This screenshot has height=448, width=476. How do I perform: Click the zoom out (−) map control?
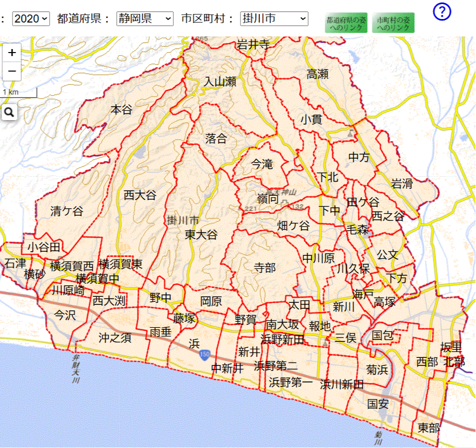pyautogui.click(x=12, y=72)
